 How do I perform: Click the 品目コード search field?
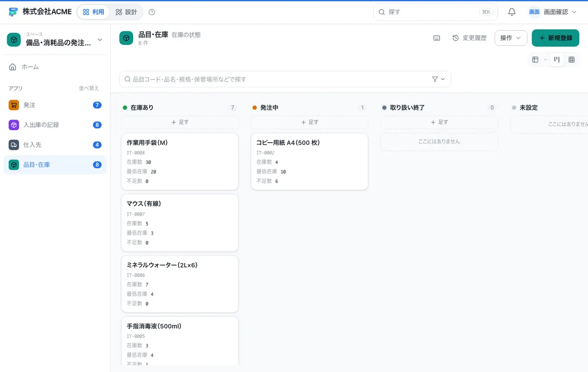[x=285, y=79]
